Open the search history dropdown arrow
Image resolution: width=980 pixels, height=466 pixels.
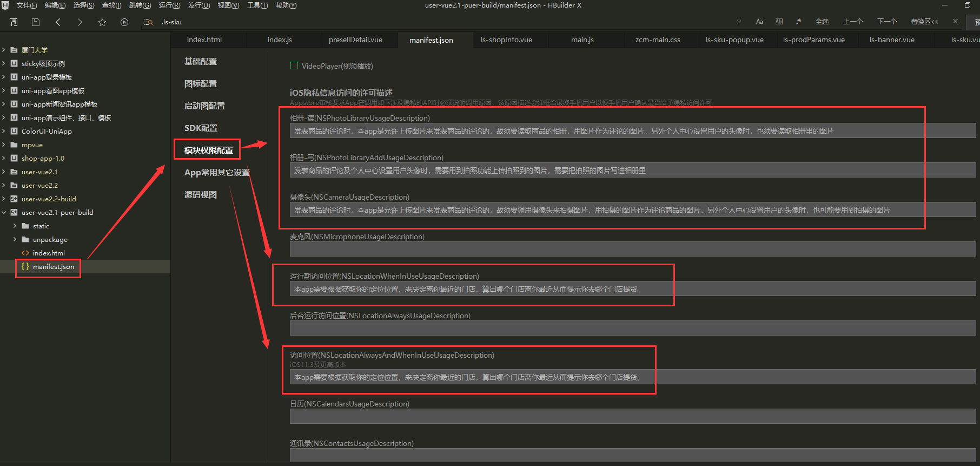point(739,22)
